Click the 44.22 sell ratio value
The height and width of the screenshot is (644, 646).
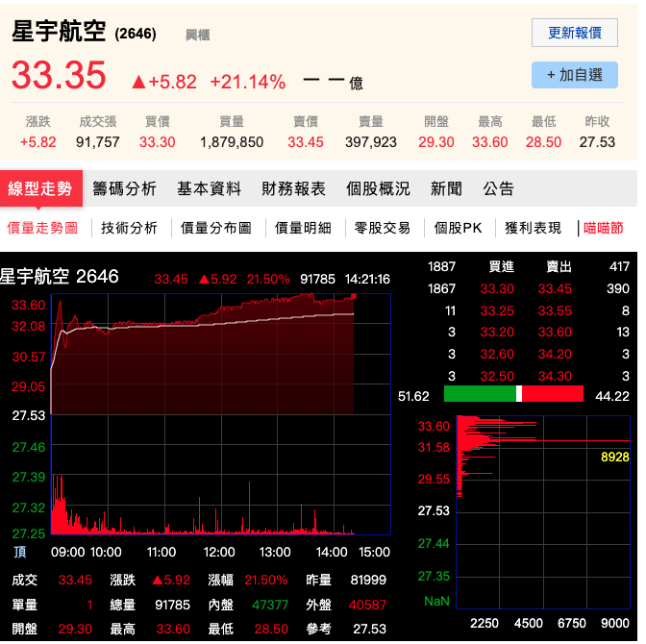(x=612, y=396)
